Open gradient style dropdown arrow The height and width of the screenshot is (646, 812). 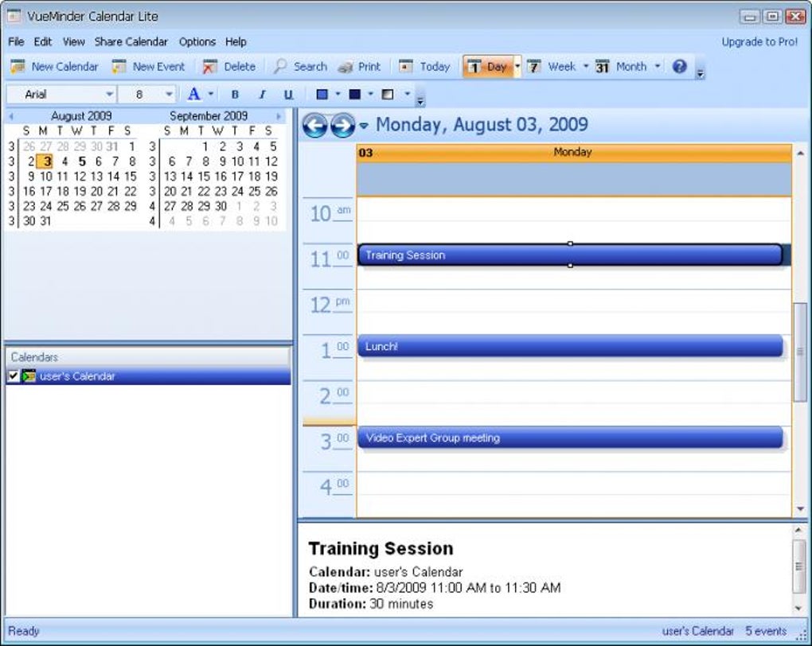tap(407, 94)
